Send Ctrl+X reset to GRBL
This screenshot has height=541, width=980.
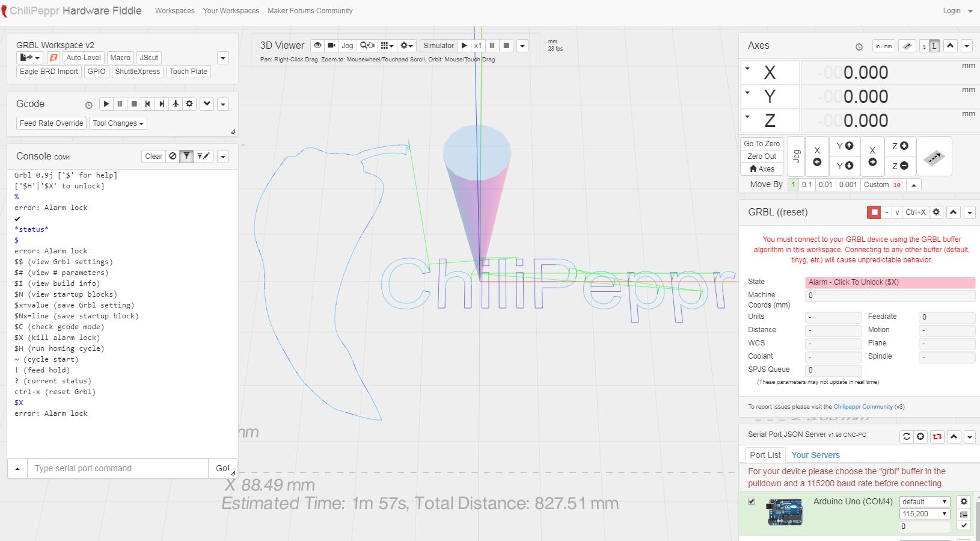pyautogui.click(x=916, y=212)
